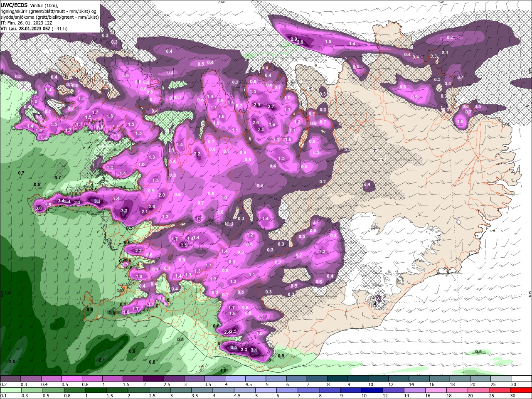Image resolution: width=532 pixels, height=399 pixels.
Task: Select rain legend swatch starting at 0.5
Action: (x=52, y=390)
